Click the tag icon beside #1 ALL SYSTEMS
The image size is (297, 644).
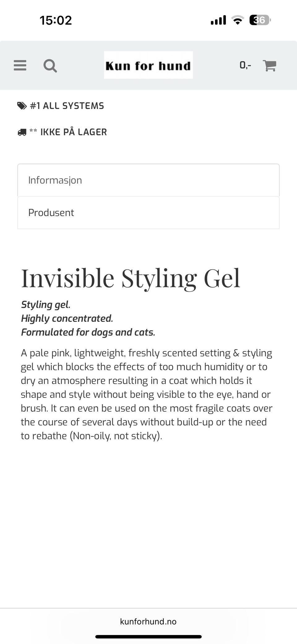click(x=22, y=106)
